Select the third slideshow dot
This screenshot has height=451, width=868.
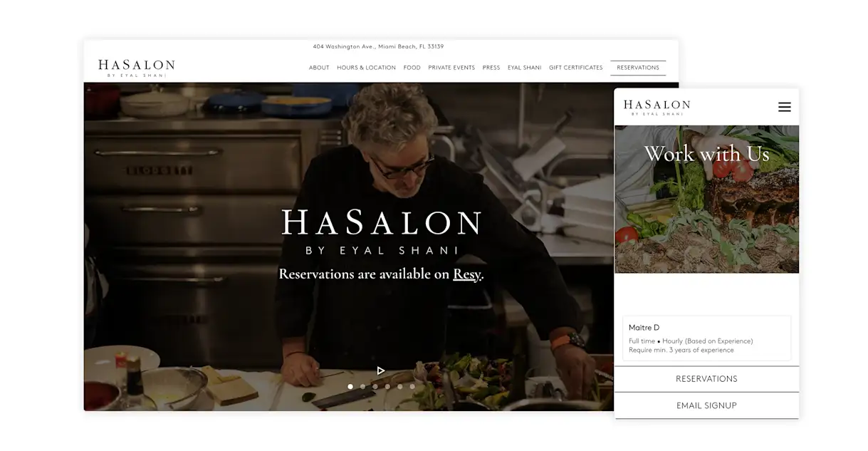pyautogui.click(x=375, y=387)
